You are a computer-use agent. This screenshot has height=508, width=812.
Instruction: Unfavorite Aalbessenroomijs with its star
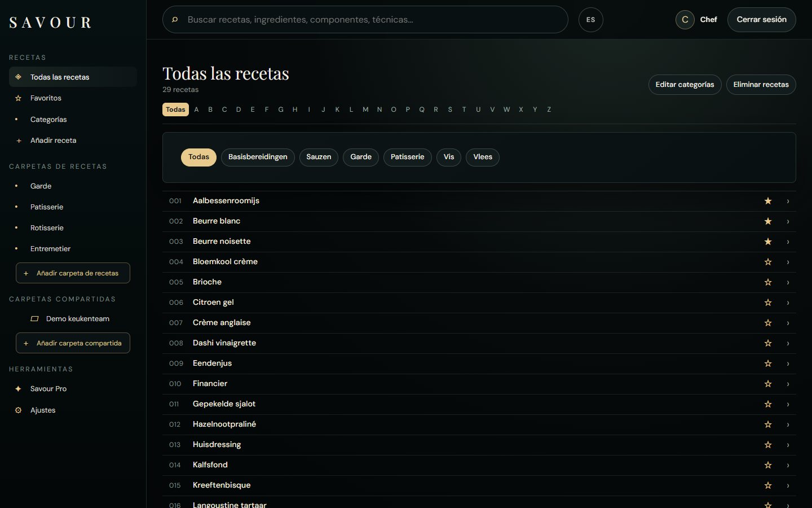768,201
